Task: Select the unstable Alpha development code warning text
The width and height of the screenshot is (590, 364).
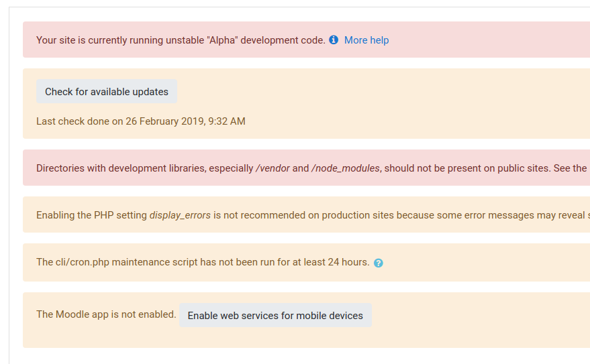Action: pos(181,40)
